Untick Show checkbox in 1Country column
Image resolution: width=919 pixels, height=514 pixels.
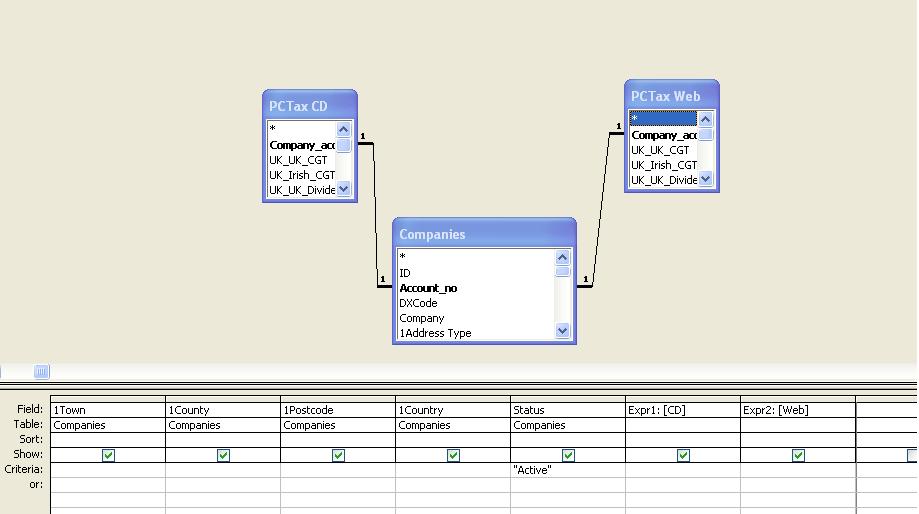coord(453,455)
